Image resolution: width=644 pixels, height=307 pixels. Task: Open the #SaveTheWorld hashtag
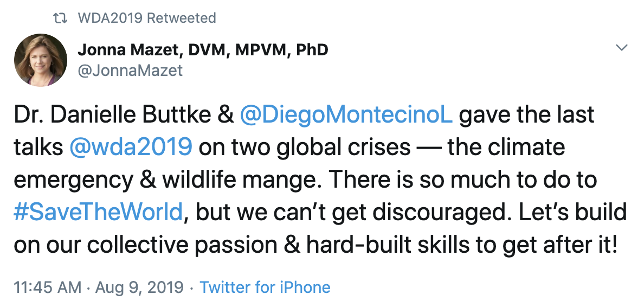(x=98, y=212)
